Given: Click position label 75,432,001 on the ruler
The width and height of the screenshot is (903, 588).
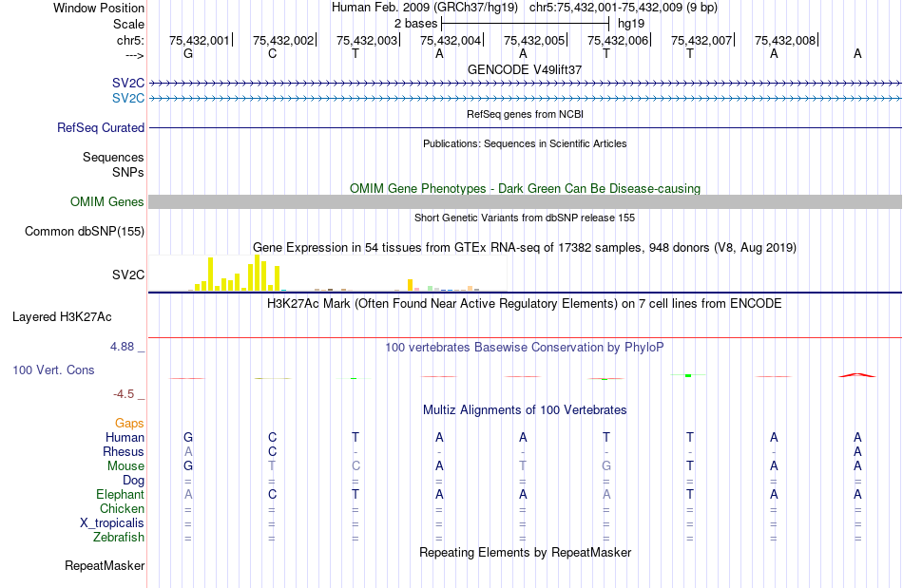Looking at the screenshot, I should point(199,40).
